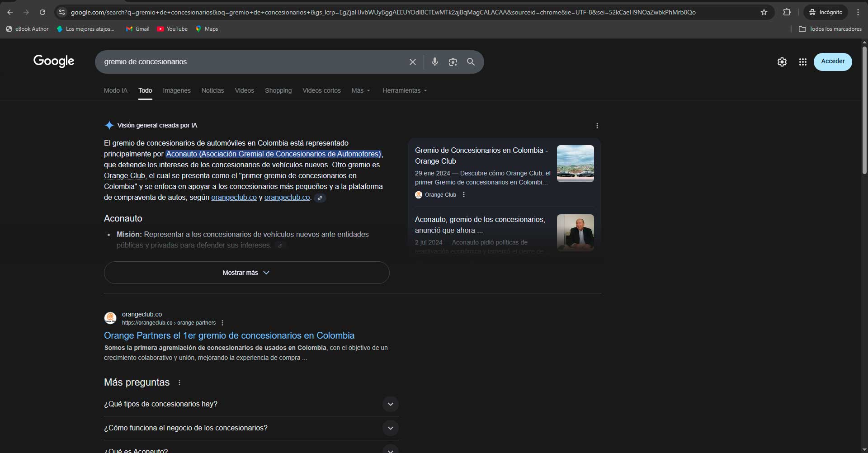Screen dimensions: 868x453
Task: Click the magnifying glass search icon
Action: click(471, 62)
